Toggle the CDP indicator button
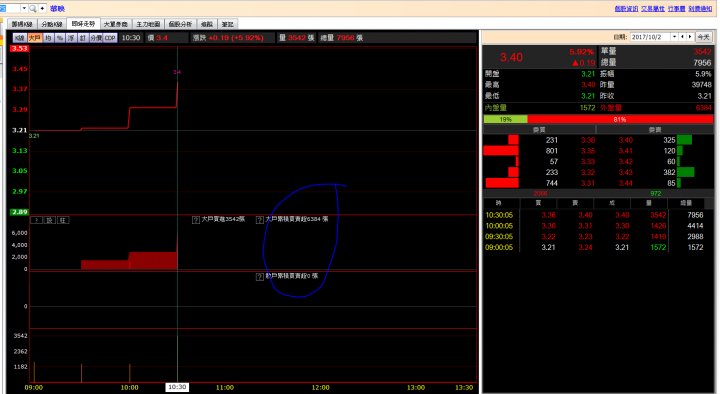This screenshot has width=720, height=394. (110, 38)
